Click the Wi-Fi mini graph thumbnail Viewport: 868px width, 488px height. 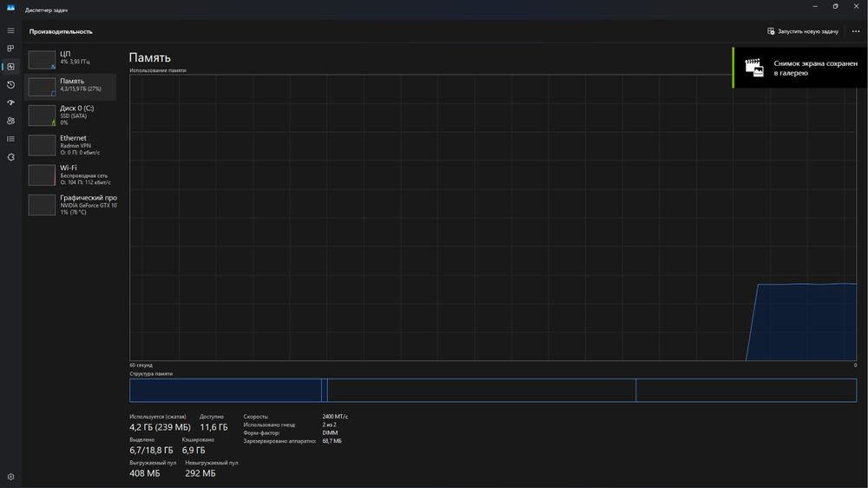[42, 175]
